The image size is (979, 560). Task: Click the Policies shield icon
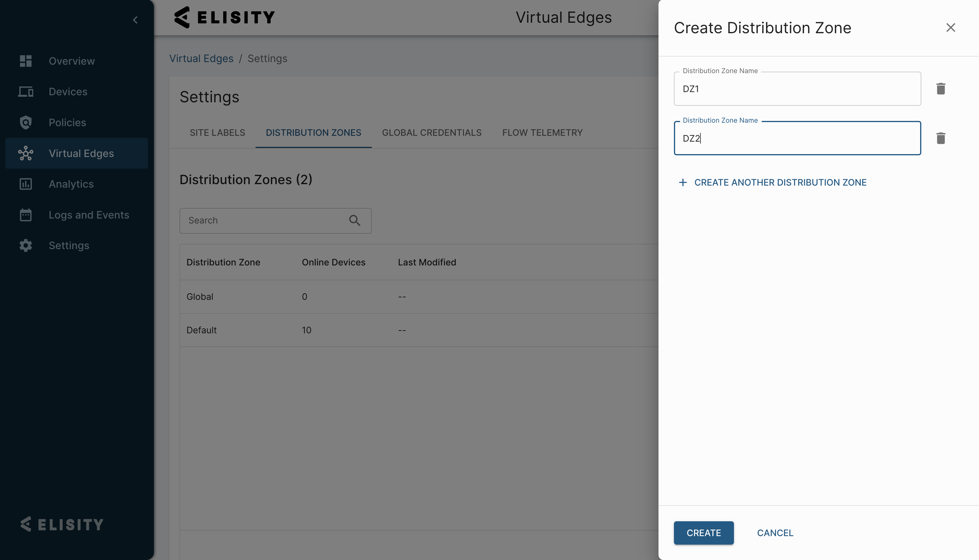coord(26,122)
